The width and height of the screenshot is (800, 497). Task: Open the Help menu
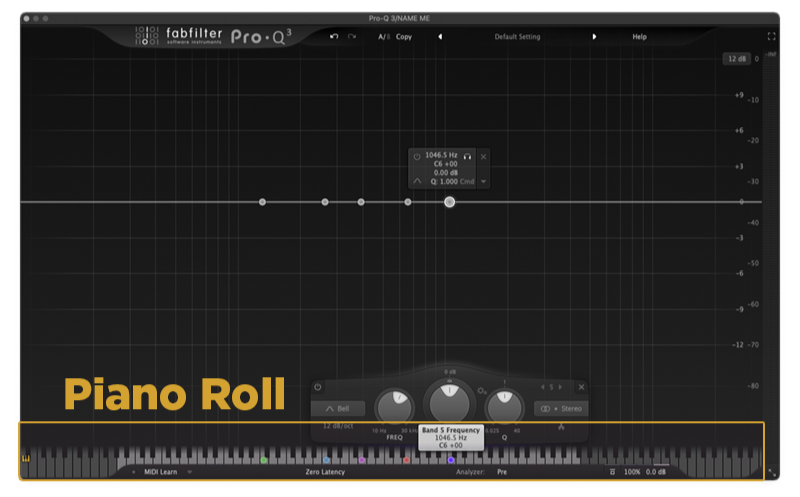[639, 37]
